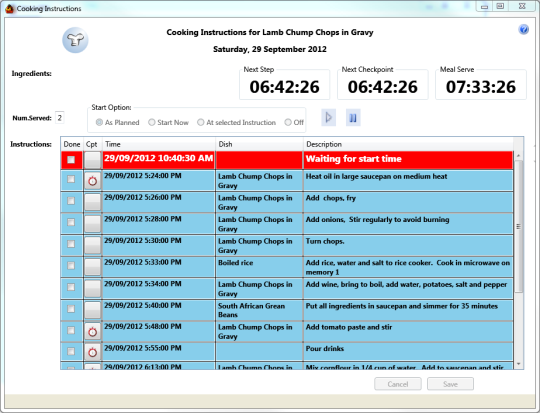Click 'Add rice, water and salt' description
Screen dimensions: 540x413
[x=408, y=267]
